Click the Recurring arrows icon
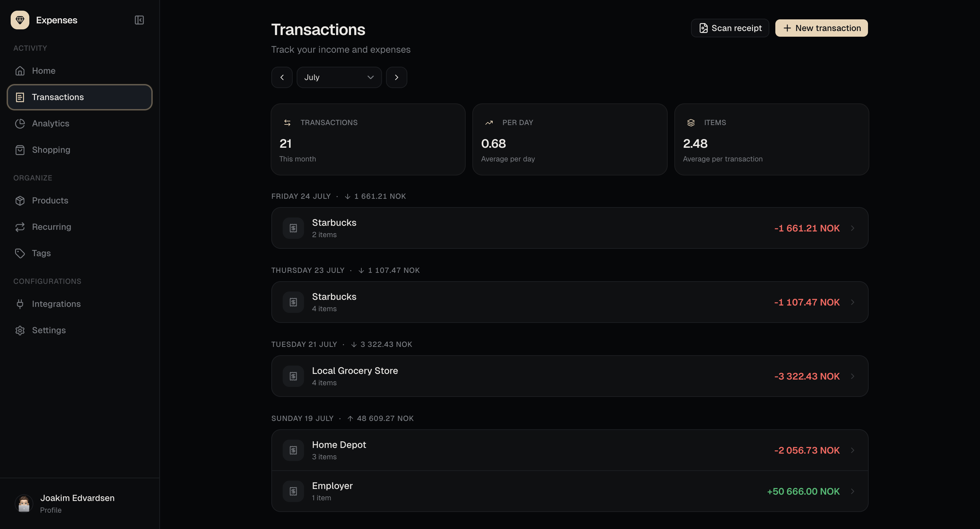 (x=20, y=227)
